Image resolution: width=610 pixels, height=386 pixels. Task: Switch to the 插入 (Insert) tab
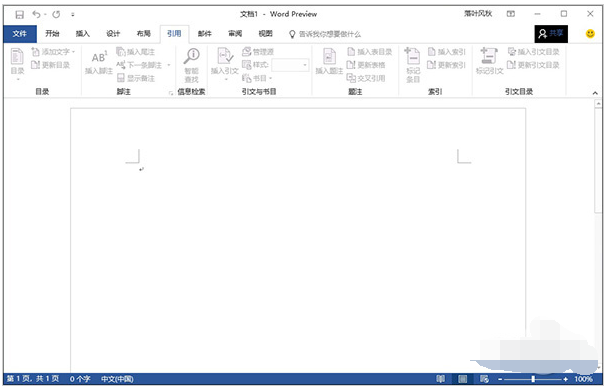pos(82,34)
